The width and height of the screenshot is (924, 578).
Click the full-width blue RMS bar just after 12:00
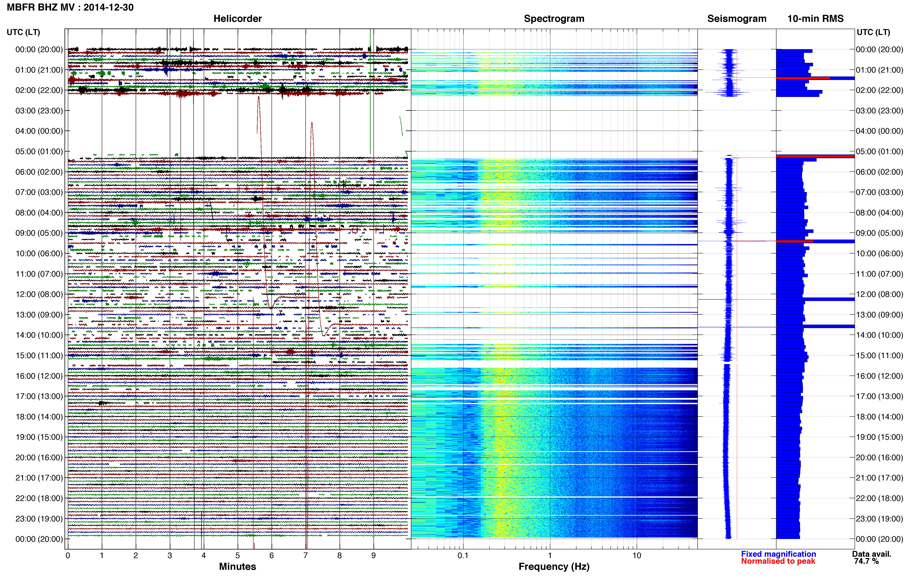(x=815, y=299)
